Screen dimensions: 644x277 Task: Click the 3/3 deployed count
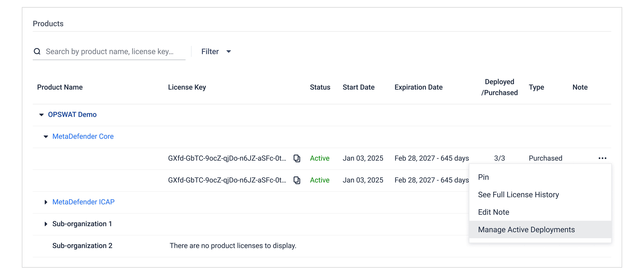[x=499, y=158]
